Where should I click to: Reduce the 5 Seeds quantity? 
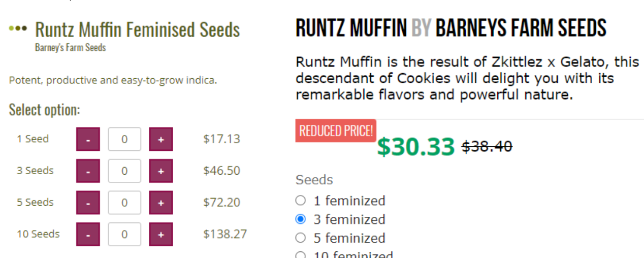88,203
